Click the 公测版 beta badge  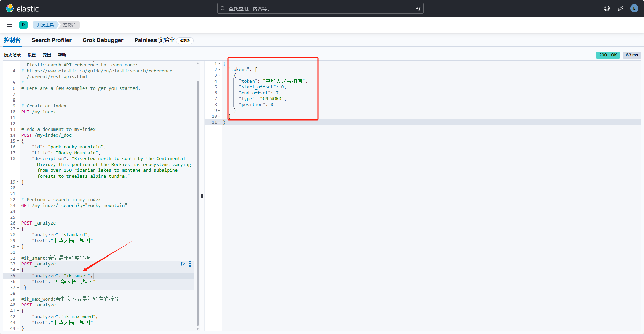pos(185,40)
